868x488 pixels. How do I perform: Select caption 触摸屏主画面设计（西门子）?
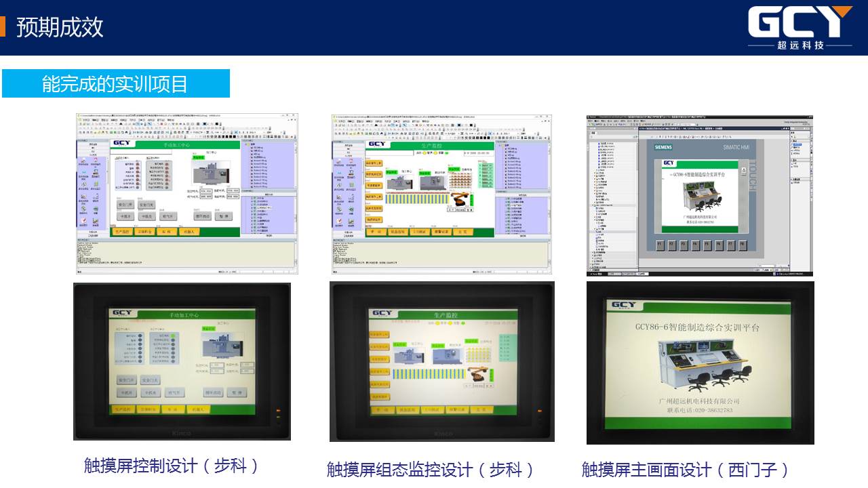pyautogui.click(x=686, y=469)
